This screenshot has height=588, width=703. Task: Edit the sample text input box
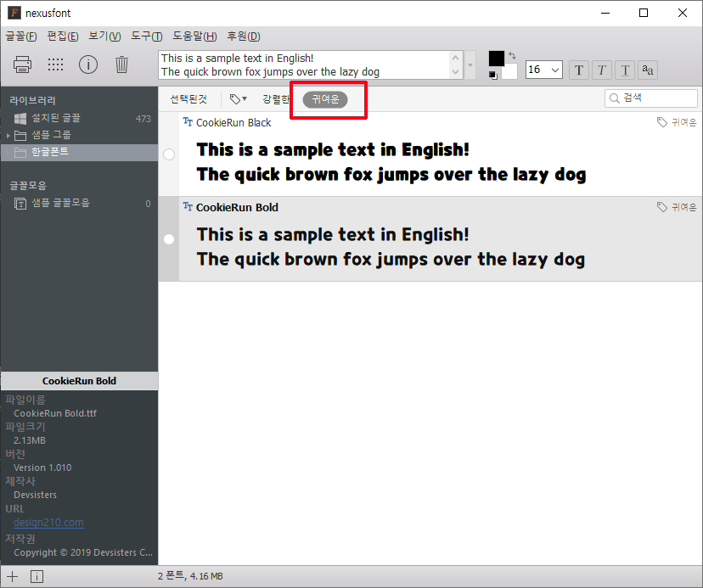point(304,65)
